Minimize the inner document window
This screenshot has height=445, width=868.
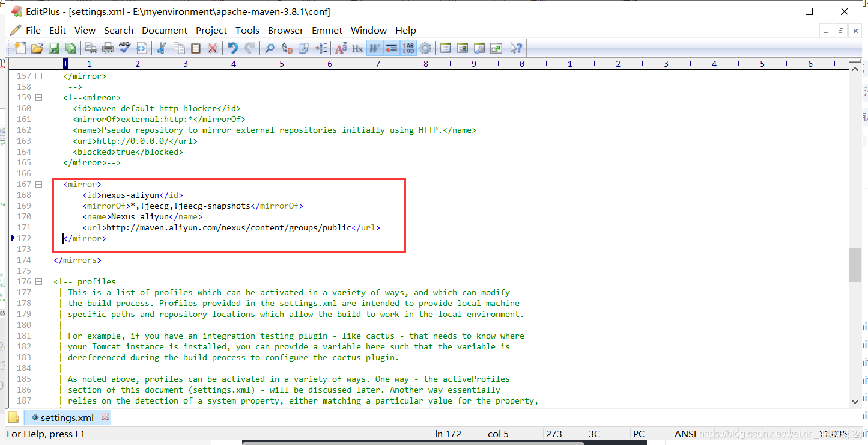tap(827, 31)
